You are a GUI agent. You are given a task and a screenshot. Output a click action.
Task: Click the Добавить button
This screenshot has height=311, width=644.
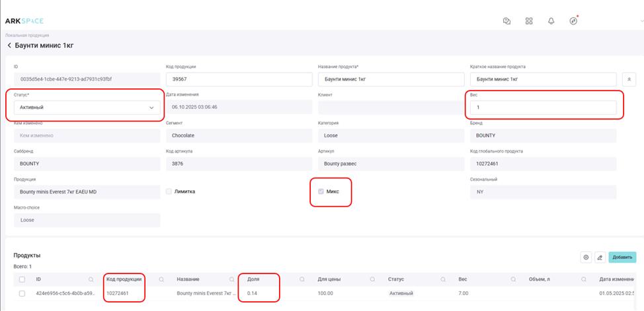(622, 257)
